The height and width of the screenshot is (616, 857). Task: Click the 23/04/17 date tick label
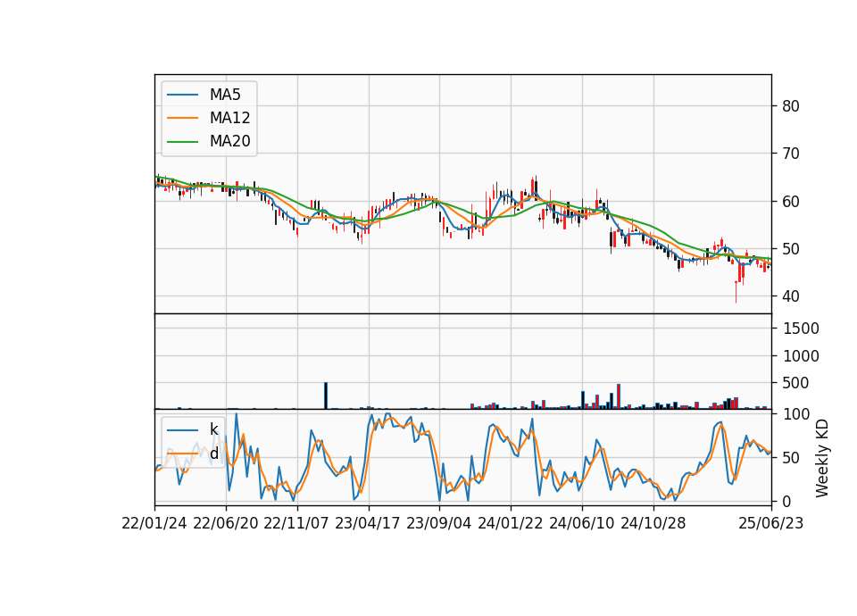pyautogui.click(x=367, y=523)
